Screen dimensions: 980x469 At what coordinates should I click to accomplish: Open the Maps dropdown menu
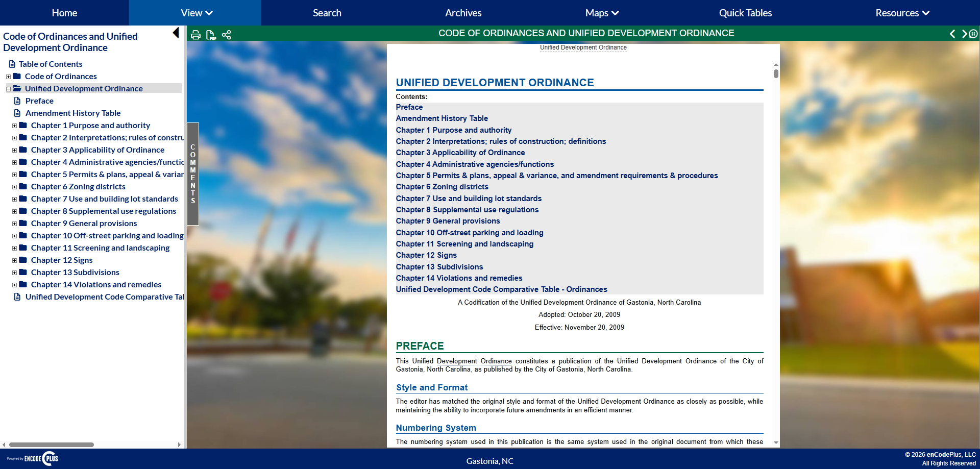[602, 13]
